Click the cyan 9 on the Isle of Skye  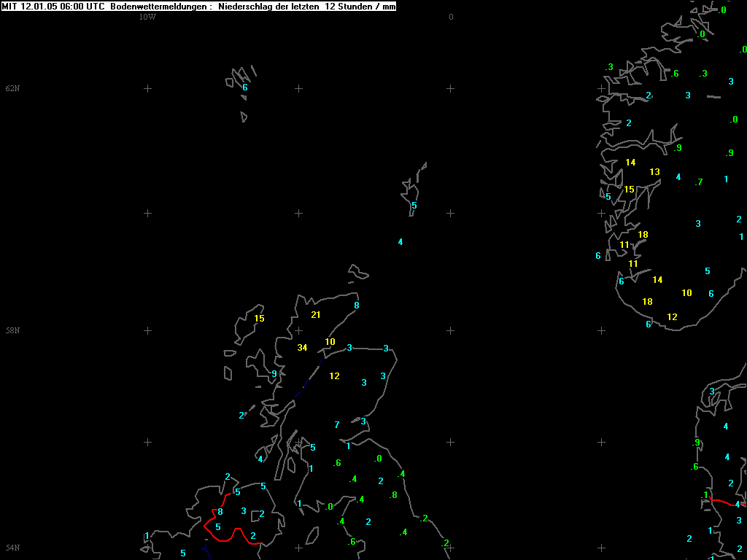point(274,374)
